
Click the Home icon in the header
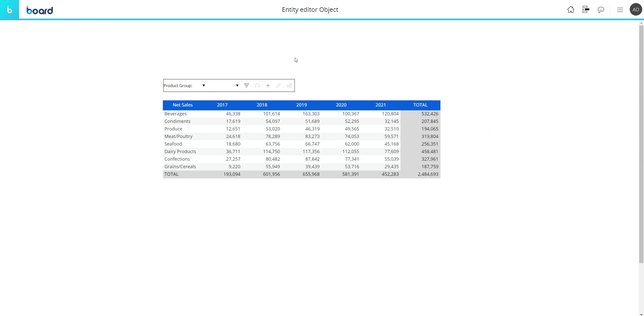(571, 10)
